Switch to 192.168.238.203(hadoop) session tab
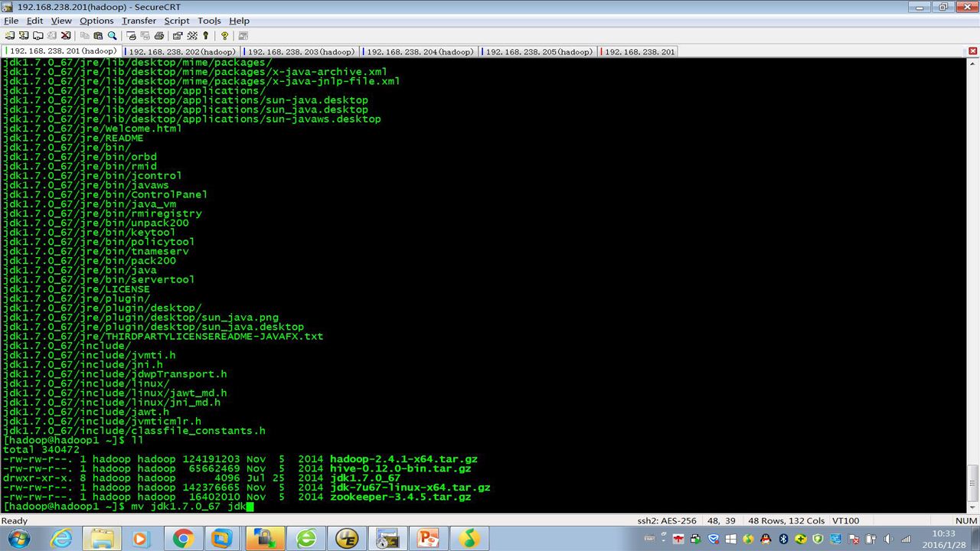980x551 pixels. pos(299,51)
